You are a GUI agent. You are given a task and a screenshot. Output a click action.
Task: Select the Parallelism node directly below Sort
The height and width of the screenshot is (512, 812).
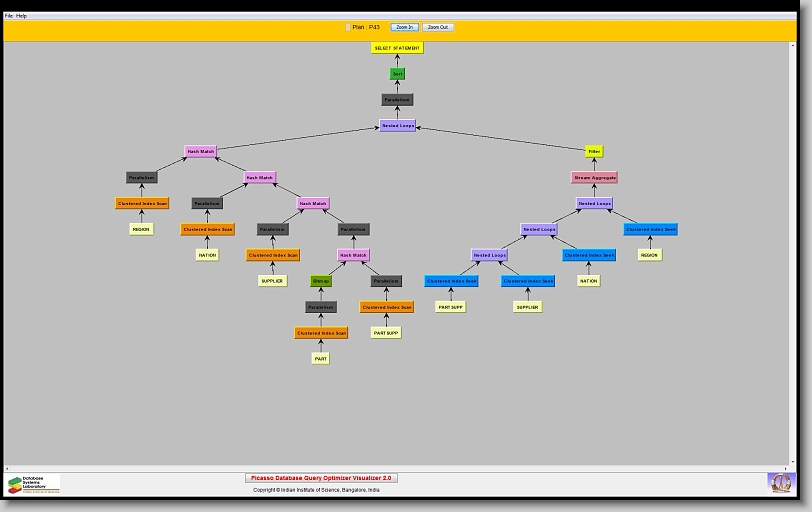397,100
